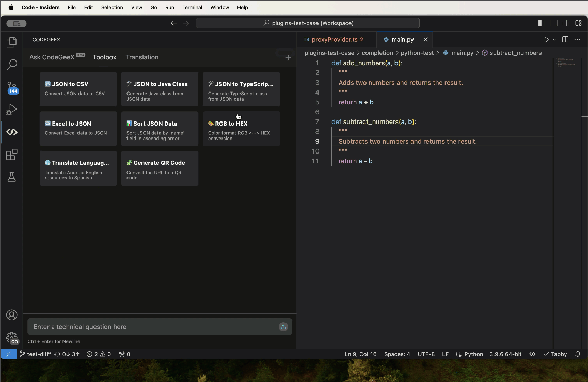The height and width of the screenshot is (382, 588).
Task: Open the Explorer icon in activity bar
Action: tap(11, 42)
